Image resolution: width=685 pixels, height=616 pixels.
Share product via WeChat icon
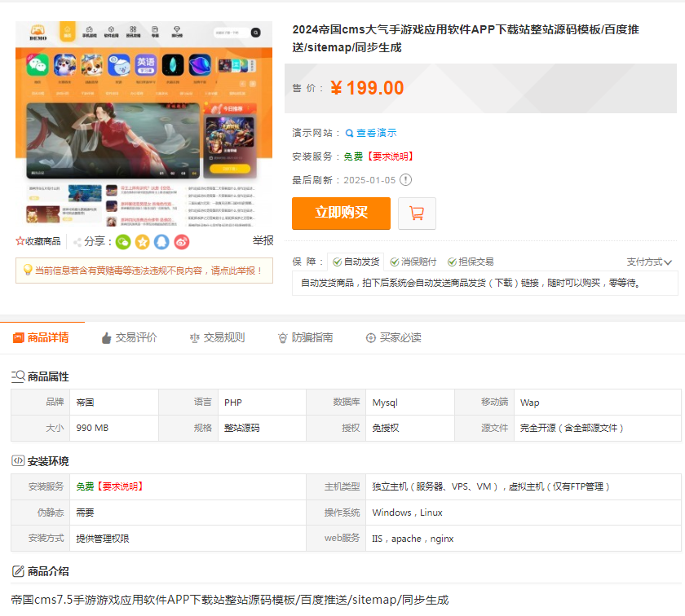pos(123,241)
